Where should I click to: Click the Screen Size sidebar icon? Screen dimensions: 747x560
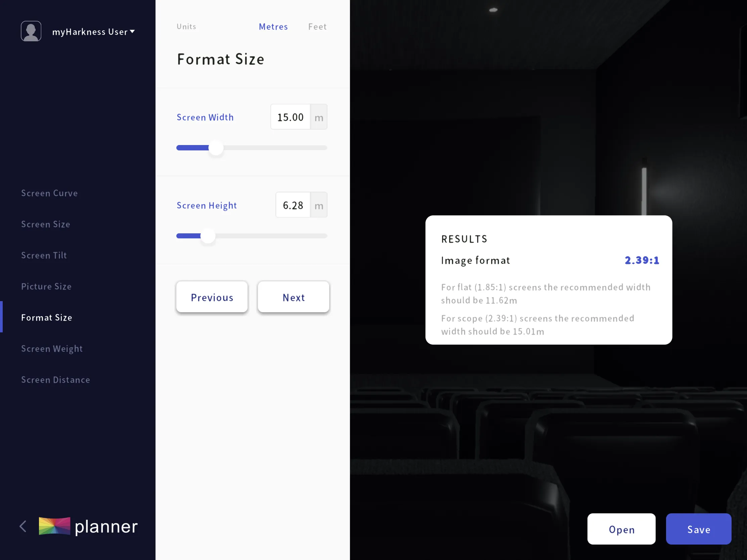coord(45,224)
